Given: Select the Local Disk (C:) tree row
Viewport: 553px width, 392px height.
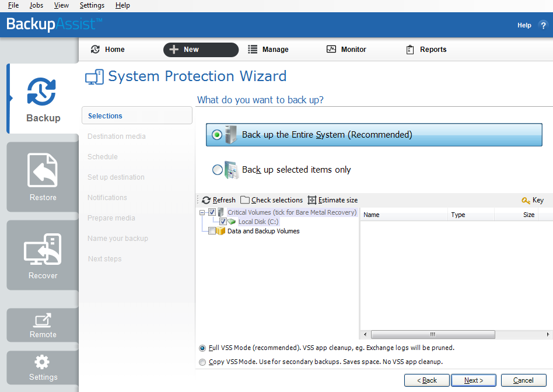Looking at the screenshot, I should (258, 222).
